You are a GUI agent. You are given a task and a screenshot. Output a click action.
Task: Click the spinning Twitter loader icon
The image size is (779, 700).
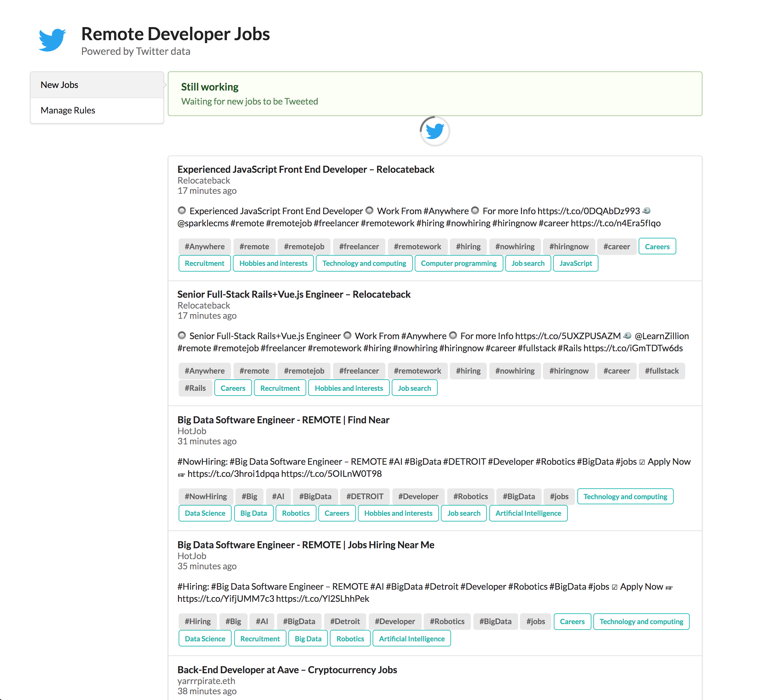pos(434,131)
